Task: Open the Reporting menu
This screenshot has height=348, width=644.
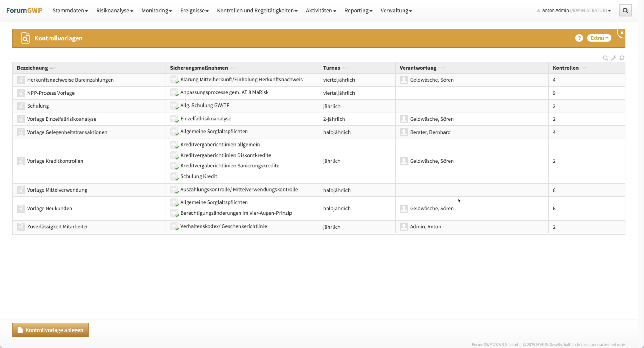Action: 358,11
